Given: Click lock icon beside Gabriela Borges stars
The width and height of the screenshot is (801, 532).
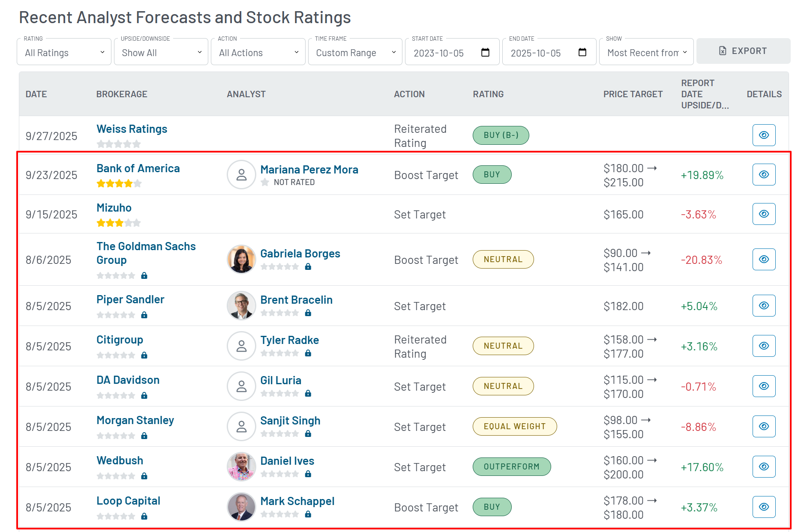Looking at the screenshot, I should coord(308,266).
